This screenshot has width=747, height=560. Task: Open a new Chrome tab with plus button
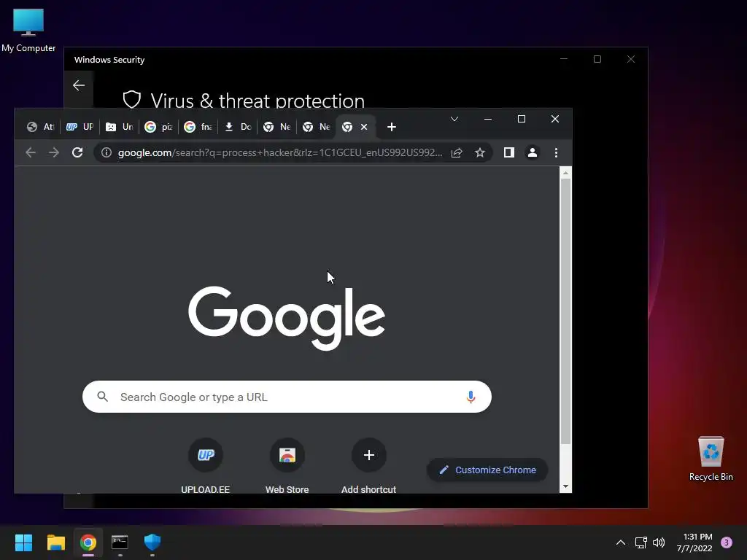point(392,127)
